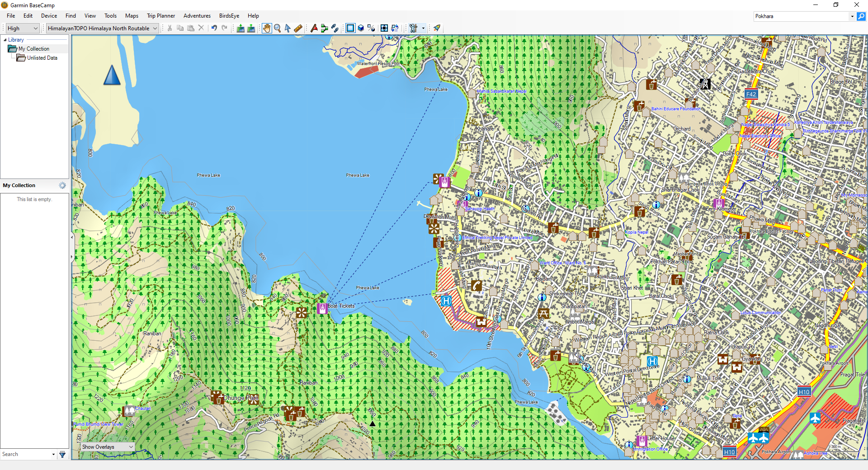The height and width of the screenshot is (470, 868).
Task: Click Receive from Device icon
Action: (x=251, y=28)
